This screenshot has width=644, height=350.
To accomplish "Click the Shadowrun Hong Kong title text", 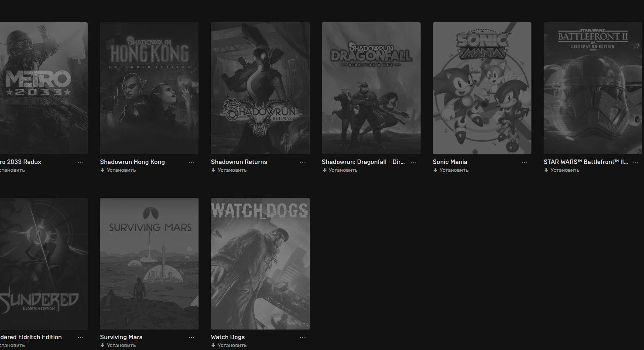I will 132,162.
